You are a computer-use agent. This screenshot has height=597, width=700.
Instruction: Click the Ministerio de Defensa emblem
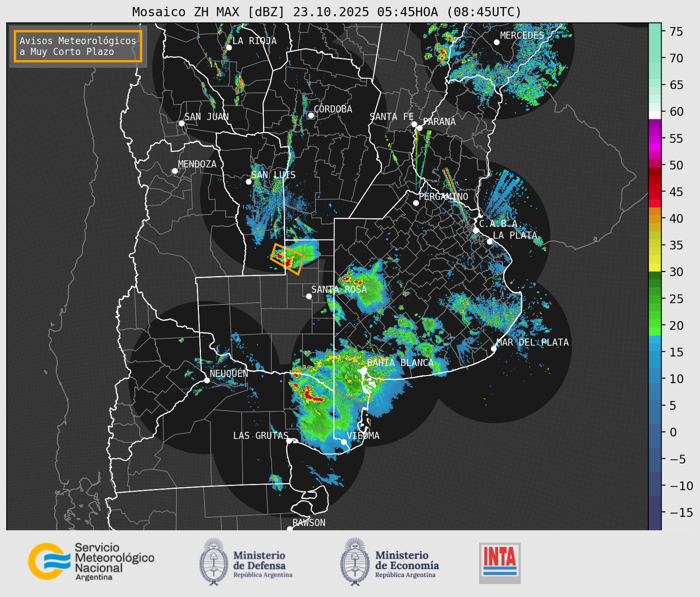coord(214,562)
